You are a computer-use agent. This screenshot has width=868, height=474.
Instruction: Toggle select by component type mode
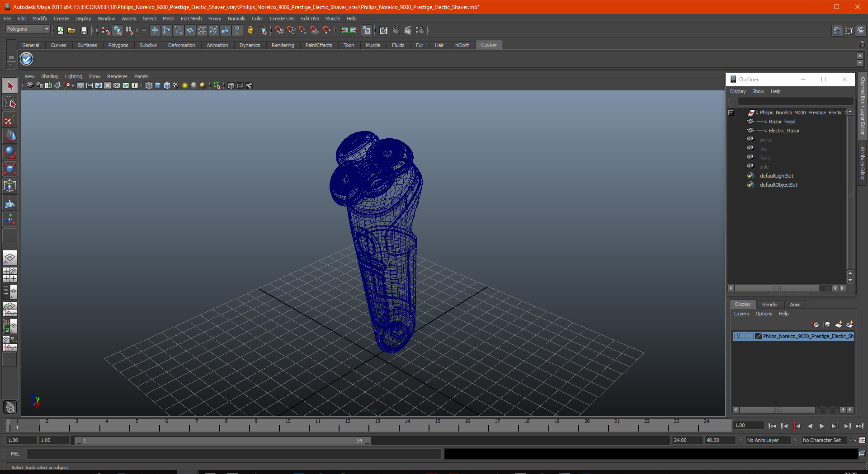click(x=129, y=30)
